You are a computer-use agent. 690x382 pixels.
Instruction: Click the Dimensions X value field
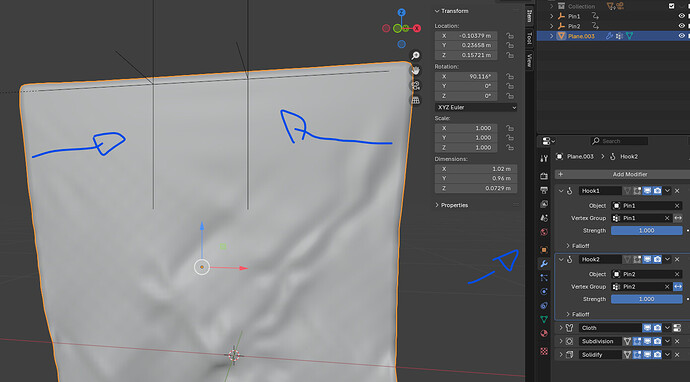(476, 169)
